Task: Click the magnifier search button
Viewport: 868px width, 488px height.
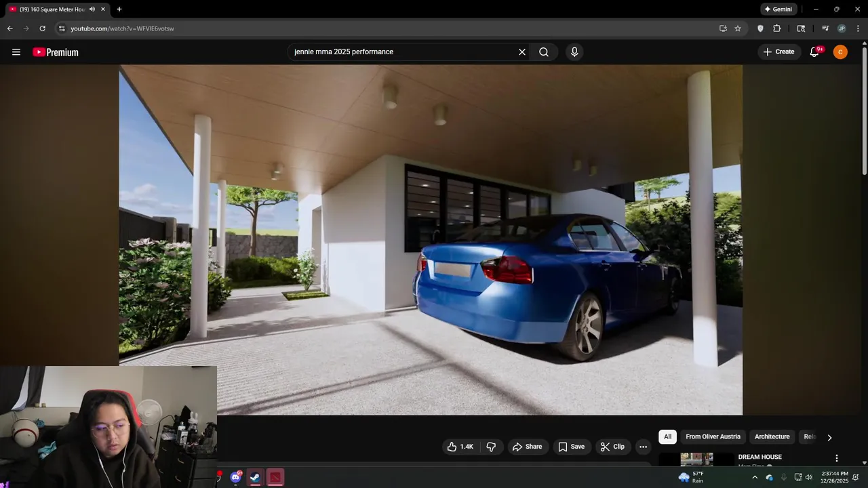Action: tap(544, 52)
